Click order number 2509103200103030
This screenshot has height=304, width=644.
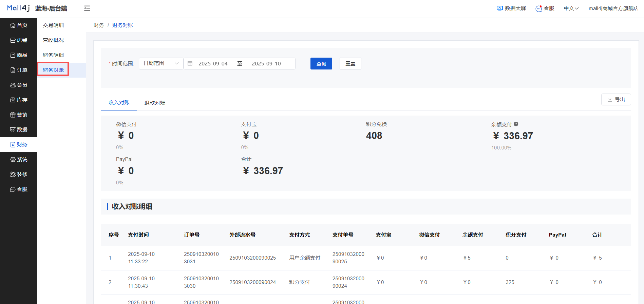coord(201,282)
